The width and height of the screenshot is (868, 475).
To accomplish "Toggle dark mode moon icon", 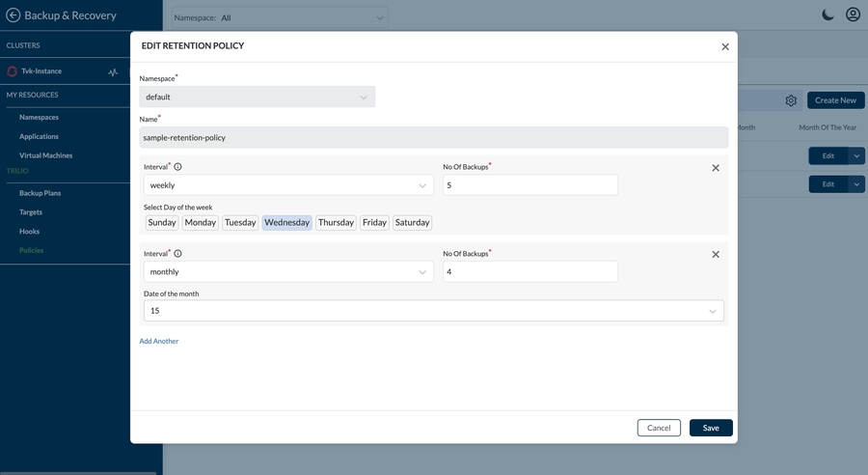I will [827, 14].
